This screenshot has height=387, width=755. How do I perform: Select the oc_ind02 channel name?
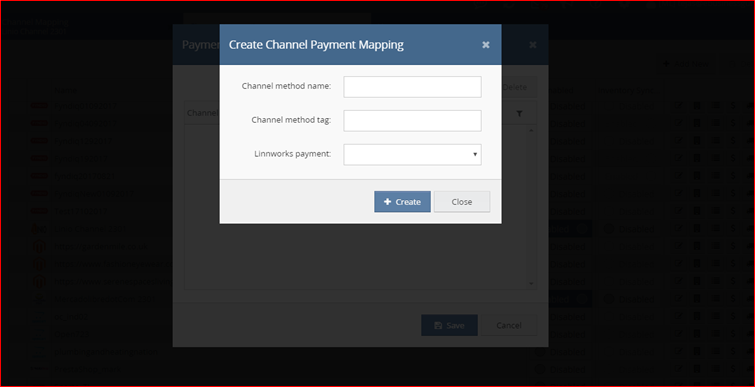tap(71, 317)
